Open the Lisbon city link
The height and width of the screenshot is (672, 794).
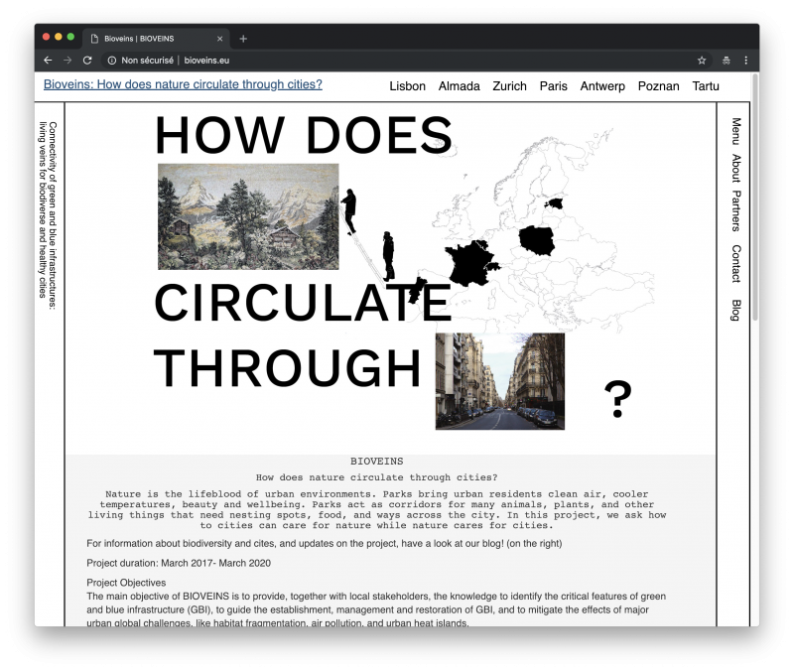407,86
